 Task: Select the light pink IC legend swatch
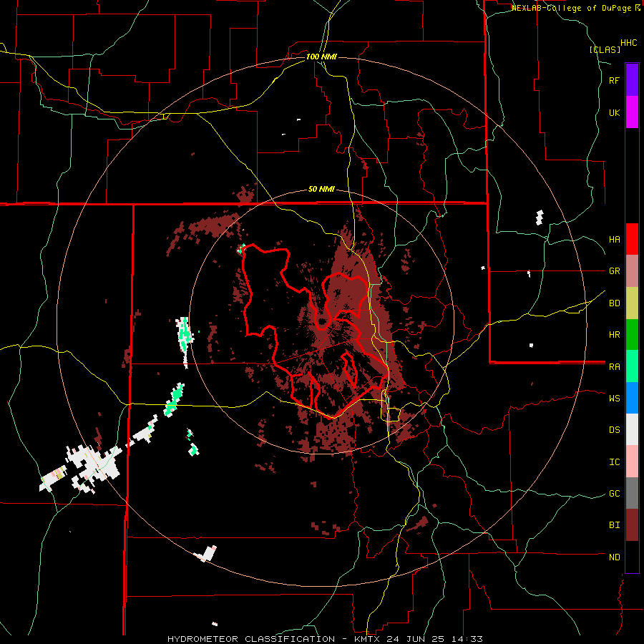pos(632,462)
